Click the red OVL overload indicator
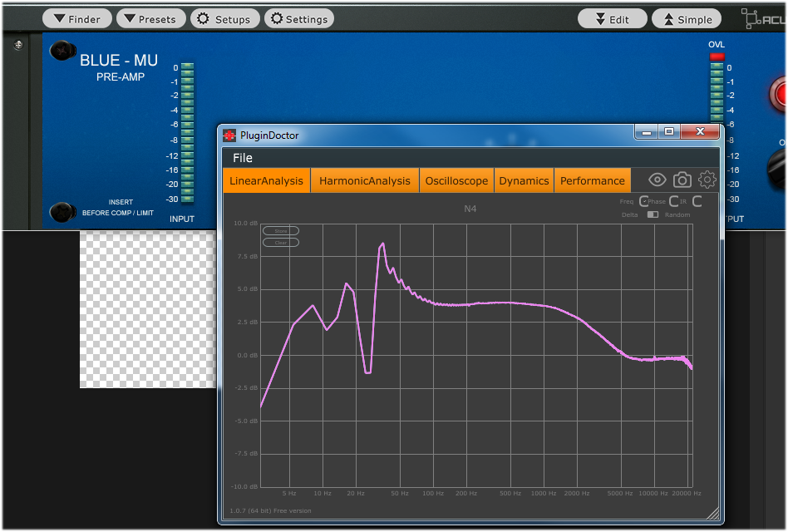Image resolution: width=788 pixels, height=532 pixels. pos(717,57)
